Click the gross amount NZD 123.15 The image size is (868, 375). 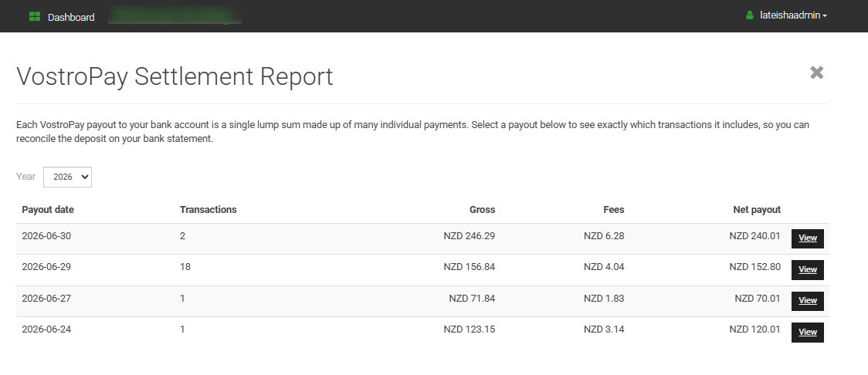point(470,329)
